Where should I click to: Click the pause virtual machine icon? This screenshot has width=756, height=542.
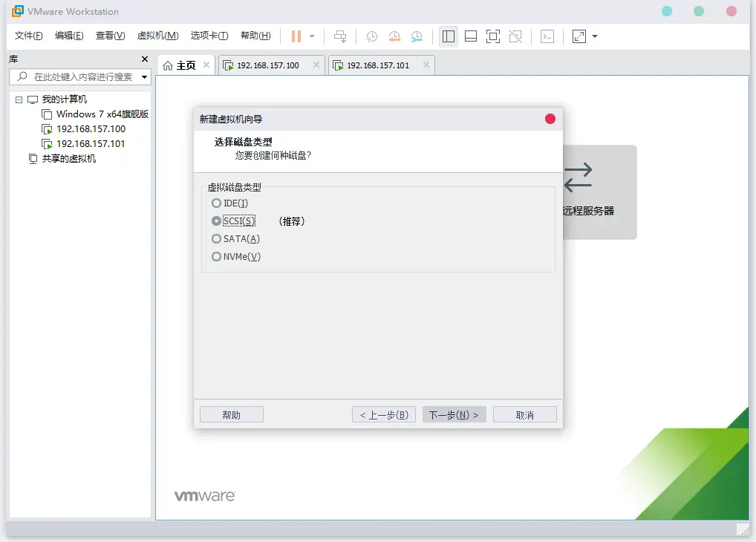[296, 36]
